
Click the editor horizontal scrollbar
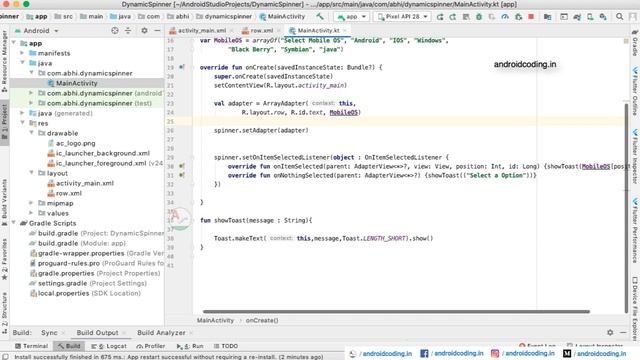pos(396,311)
